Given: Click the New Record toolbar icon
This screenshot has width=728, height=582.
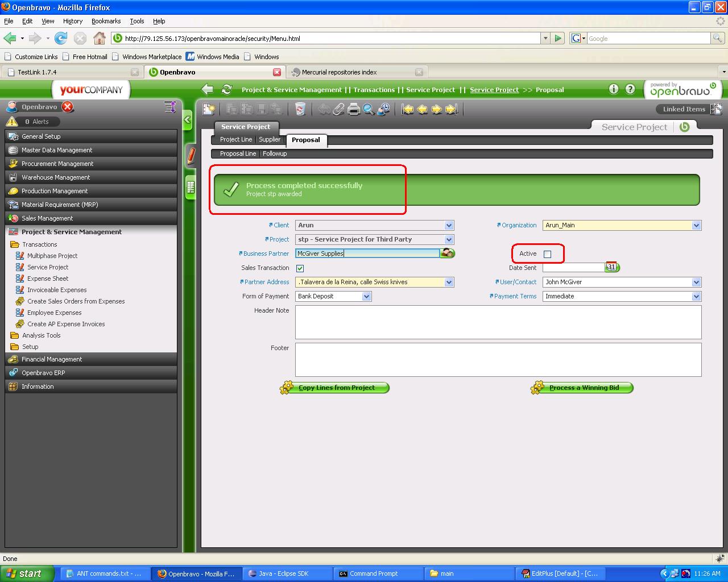Looking at the screenshot, I should [209, 109].
